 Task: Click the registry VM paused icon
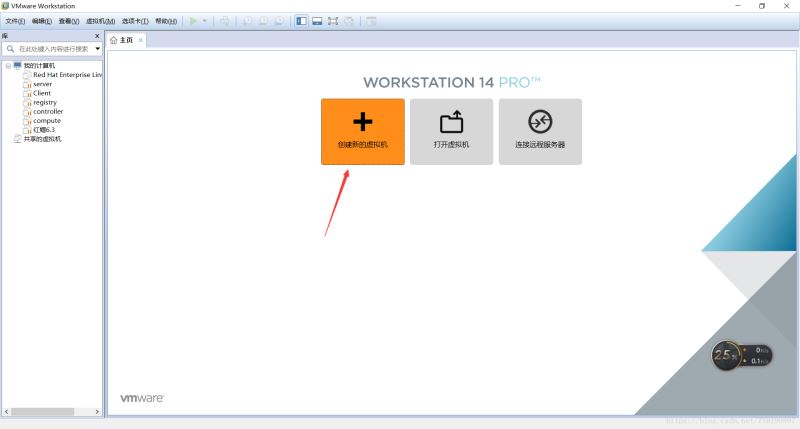coord(28,103)
